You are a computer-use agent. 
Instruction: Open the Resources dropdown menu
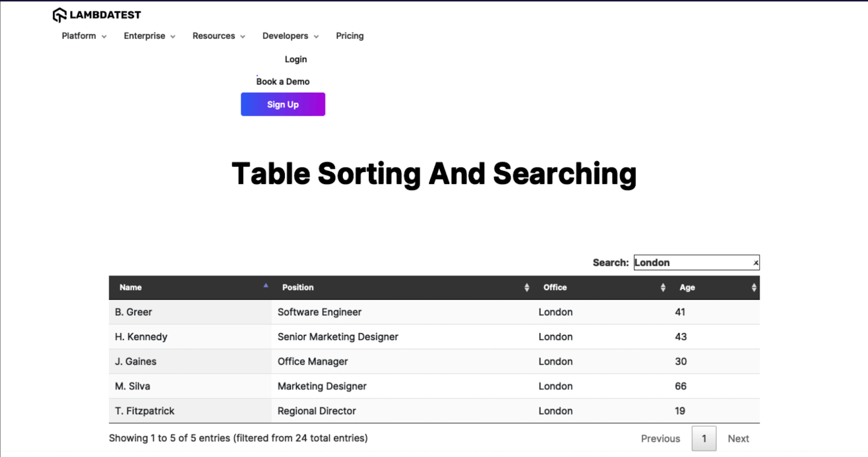(x=219, y=36)
